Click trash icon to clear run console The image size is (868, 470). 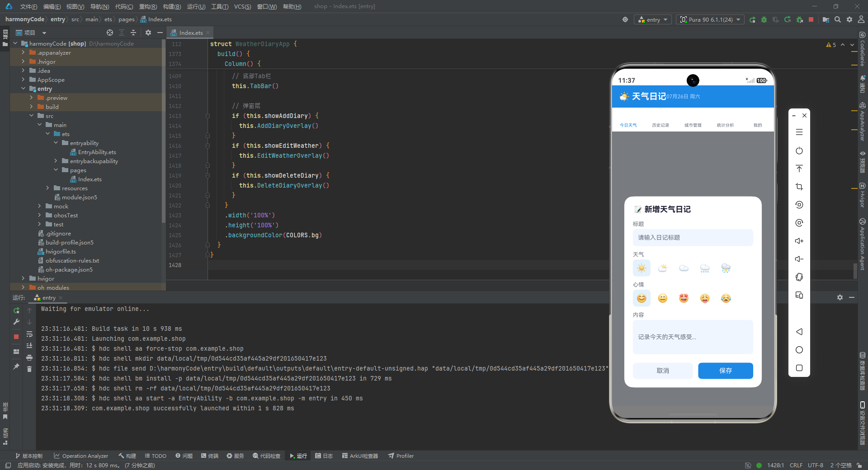[x=29, y=369]
